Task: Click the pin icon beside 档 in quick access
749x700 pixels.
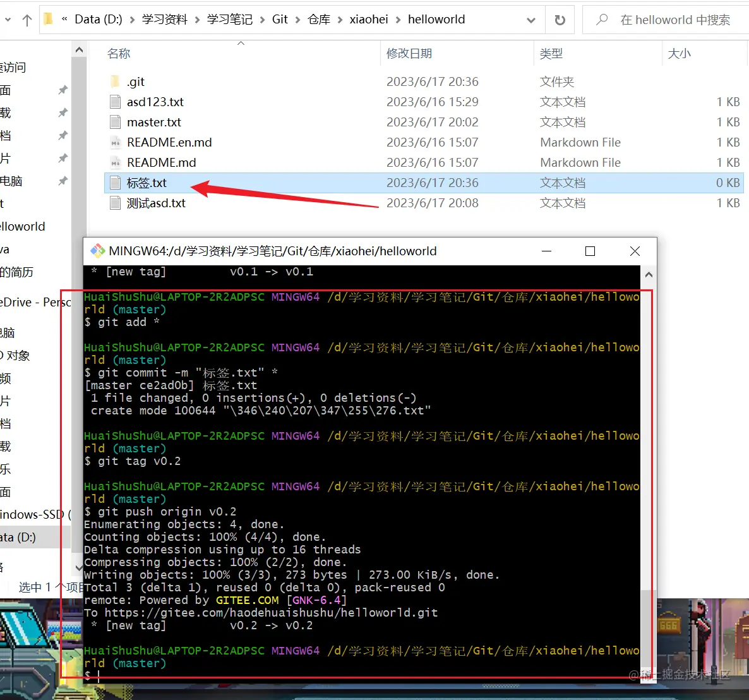Action: coord(63,136)
